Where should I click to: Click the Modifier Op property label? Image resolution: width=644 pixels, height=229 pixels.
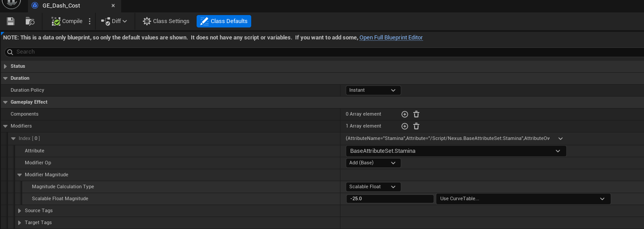(x=38, y=163)
